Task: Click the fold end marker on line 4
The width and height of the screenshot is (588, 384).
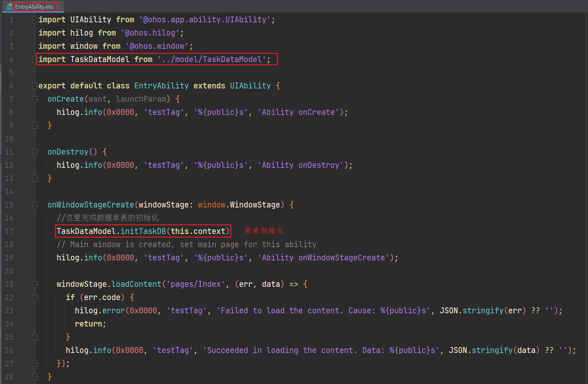Action: click(x=34, y=60)
